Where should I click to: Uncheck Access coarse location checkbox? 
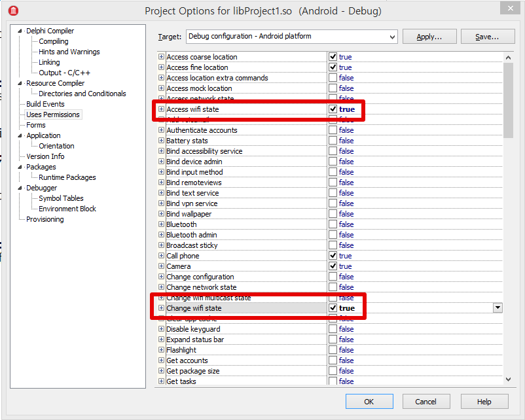(x=333, y=56)
